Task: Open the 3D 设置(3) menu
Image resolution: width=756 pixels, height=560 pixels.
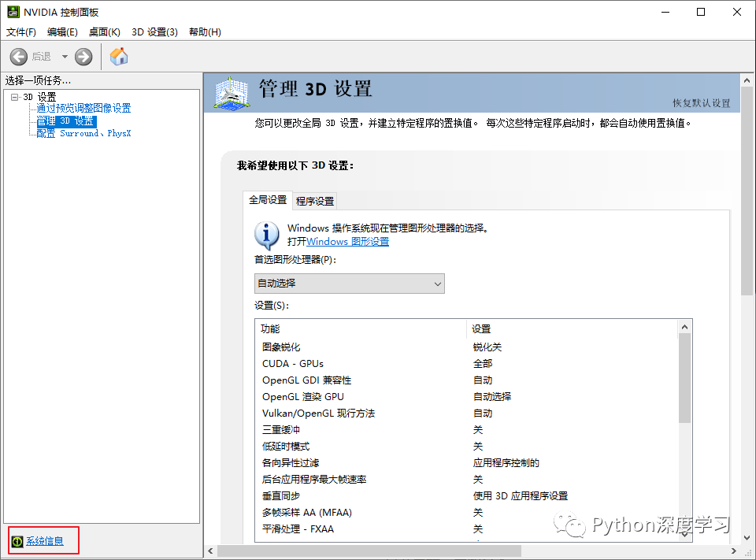Action: [155, 32]
